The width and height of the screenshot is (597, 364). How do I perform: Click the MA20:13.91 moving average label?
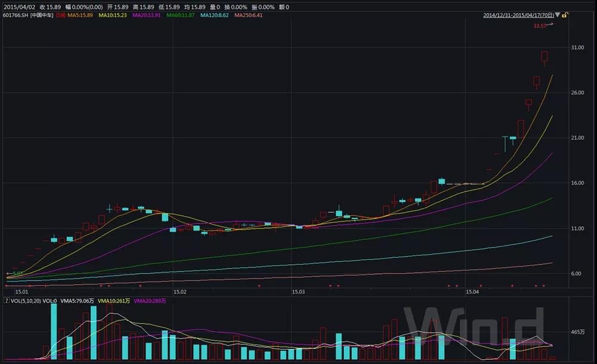coord(146,15)
